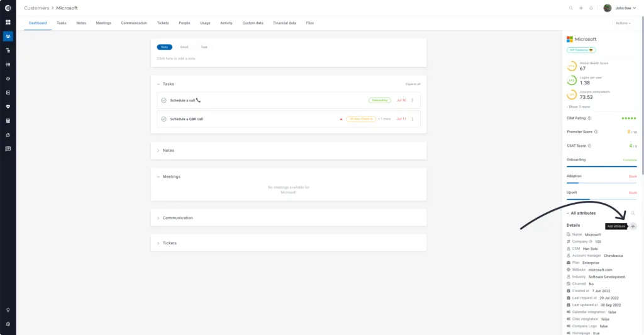Viewport: 644px width, 335px height.
Task: Click the CSAT Score history icon
Action: click(589, 145)
